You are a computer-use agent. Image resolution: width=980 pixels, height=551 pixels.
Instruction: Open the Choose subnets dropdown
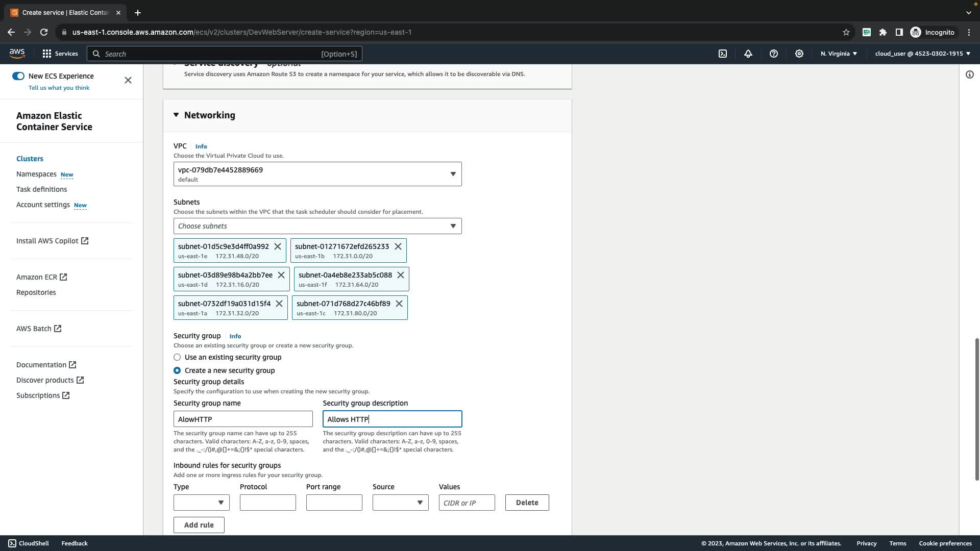click(317, 226)
